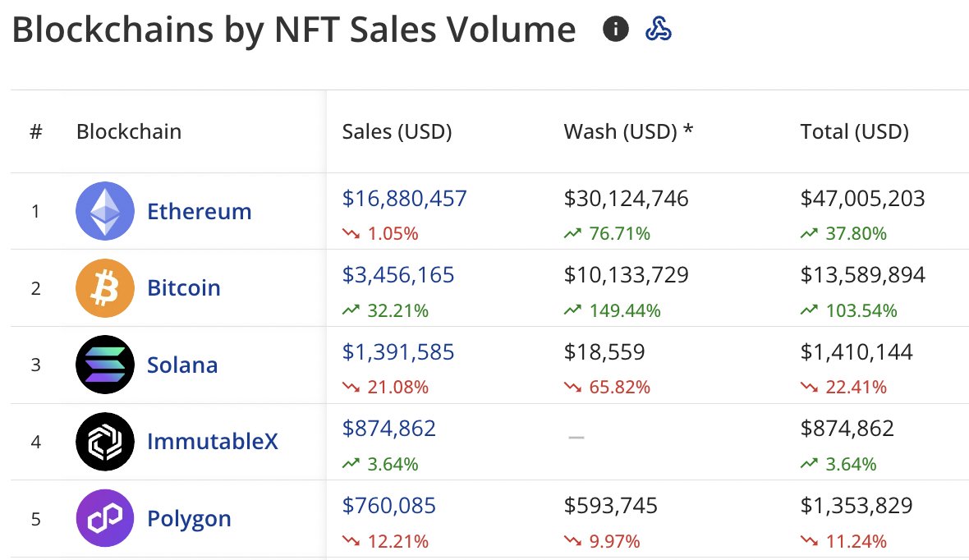969x560 pixels.
Task: Click the Bitcoin logo icon
Action: [x=105, y=288]
